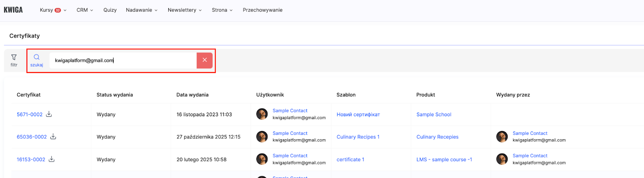Screen dimensions: 644x178
Task: Download certificate 5671-0002
Action: [x=49, y=114]
